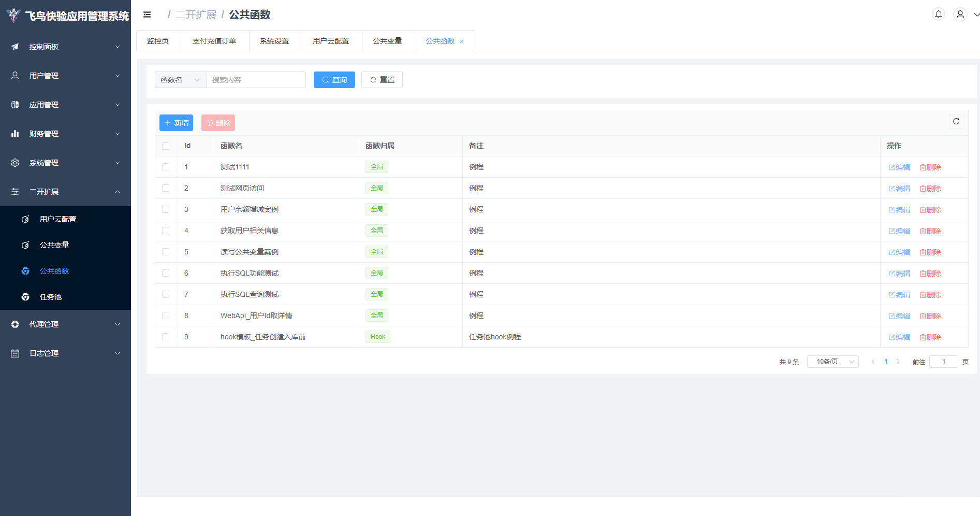Click the notification bell icon
980x516 pixels.
[x=938, y=14]
